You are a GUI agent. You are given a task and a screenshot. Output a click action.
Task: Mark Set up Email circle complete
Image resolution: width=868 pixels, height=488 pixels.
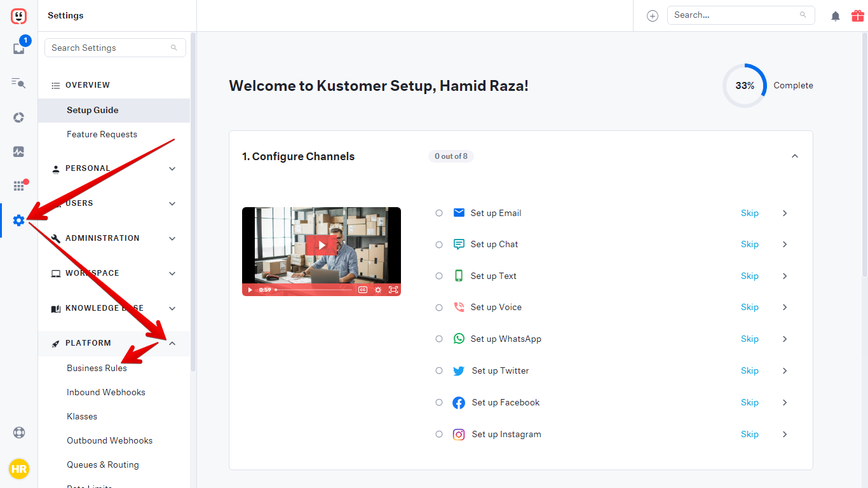pos(439,213)
